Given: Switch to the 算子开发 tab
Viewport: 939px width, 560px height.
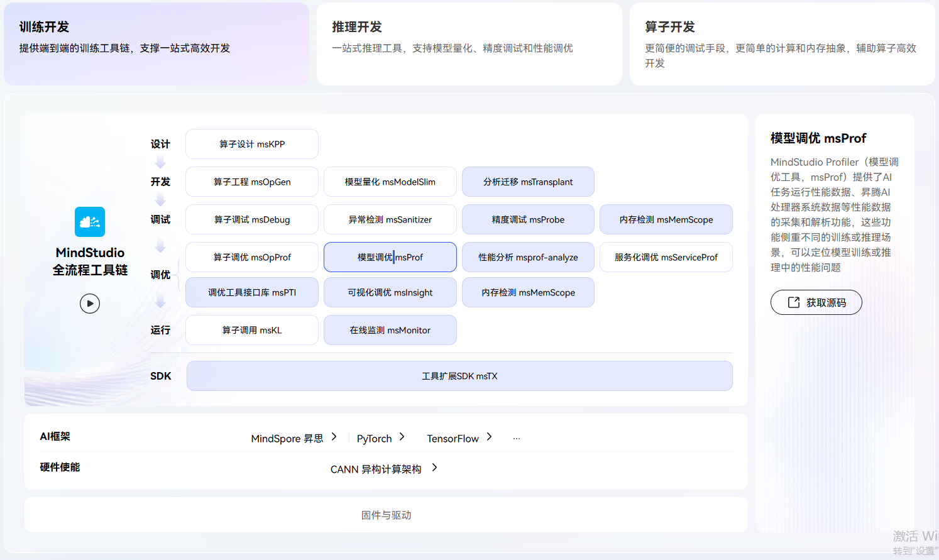Looking at the screenshot, I should pos(782,44).
